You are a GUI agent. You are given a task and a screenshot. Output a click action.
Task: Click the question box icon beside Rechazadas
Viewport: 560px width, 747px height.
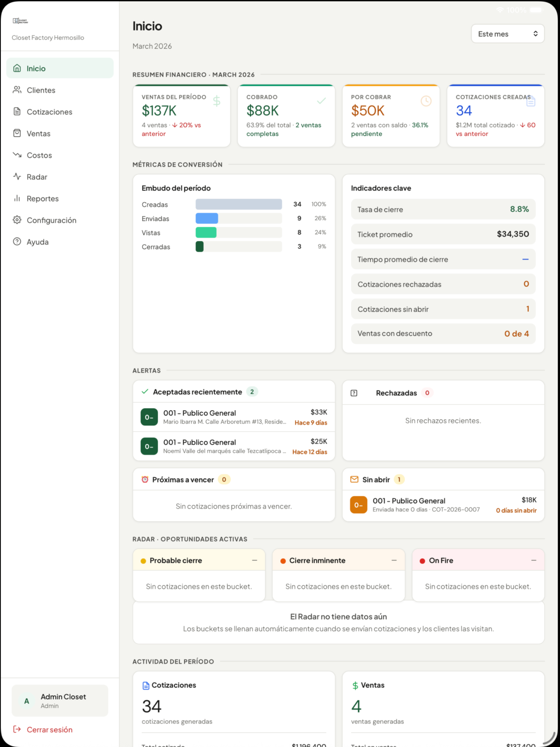(354, 393)
